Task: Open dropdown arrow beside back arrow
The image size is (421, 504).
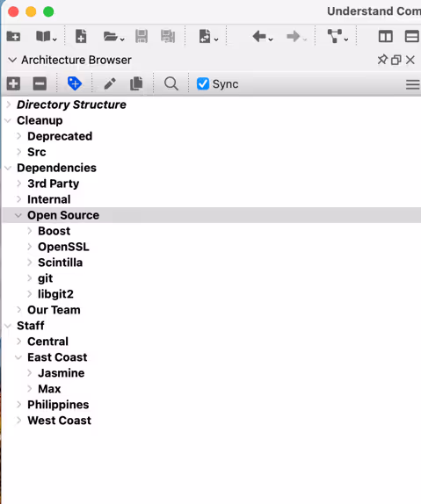Action: 271,40
